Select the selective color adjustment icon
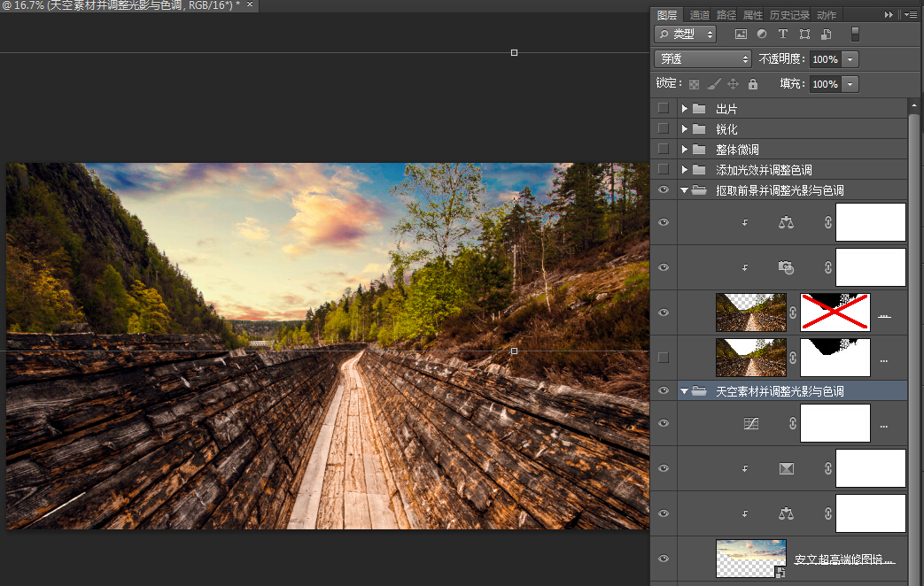This screenshot has height=586, width=924. 786,469
